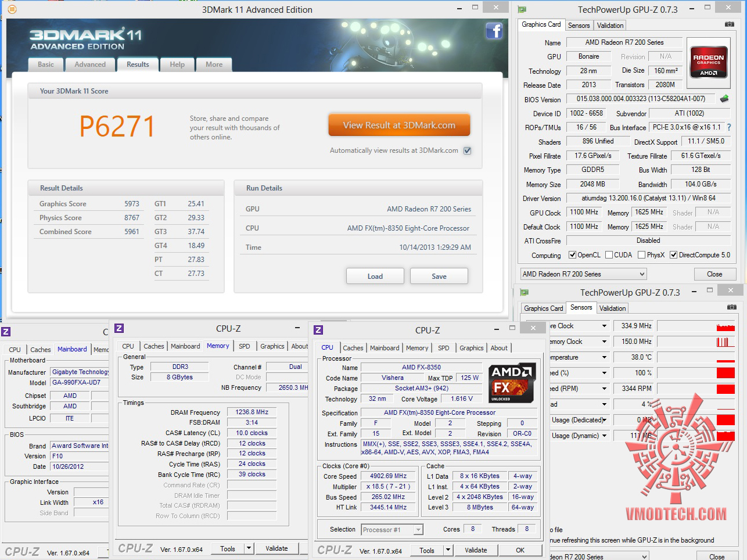Viewport: 747px width, 560px height.
Task: Open Tools arrow in CPU-Z Memory window
Action: [x=249, y=548]
